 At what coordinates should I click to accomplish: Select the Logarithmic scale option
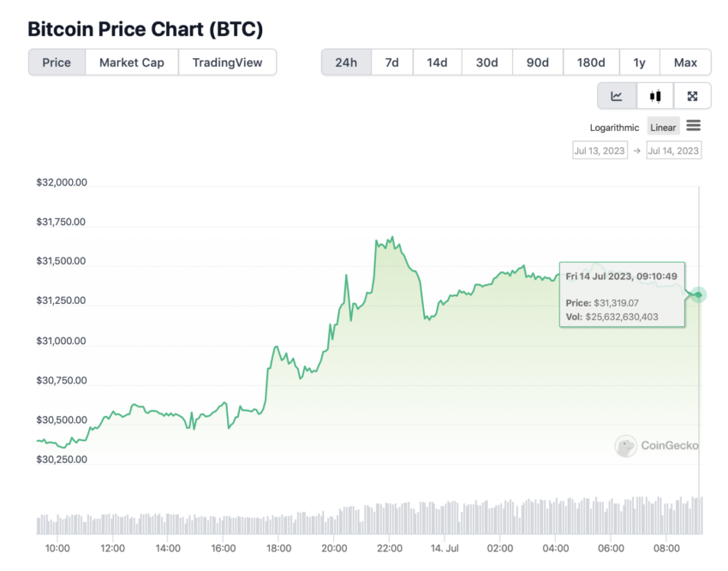(x=614, y=128)
